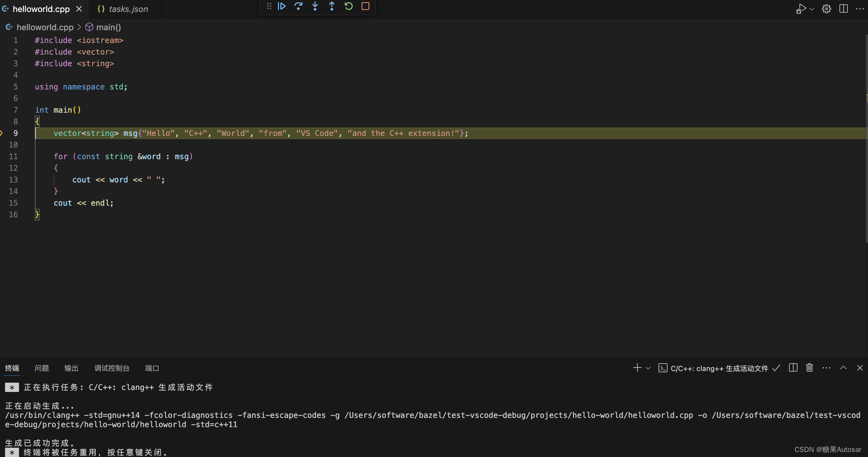Image resolution: width=868 pixels, height=457 pixels.
Task: Select the clang++ 生成活动文件 terminal
Action: coord(719,368)
